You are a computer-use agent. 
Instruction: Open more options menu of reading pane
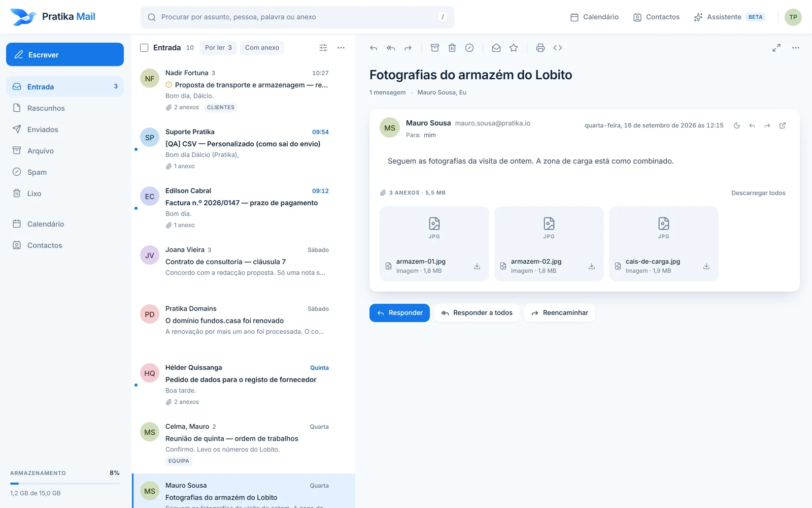coord(796,48)
